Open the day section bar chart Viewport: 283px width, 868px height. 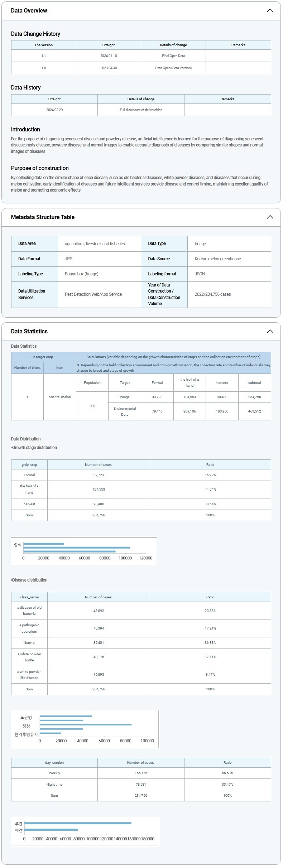point(85,831)
